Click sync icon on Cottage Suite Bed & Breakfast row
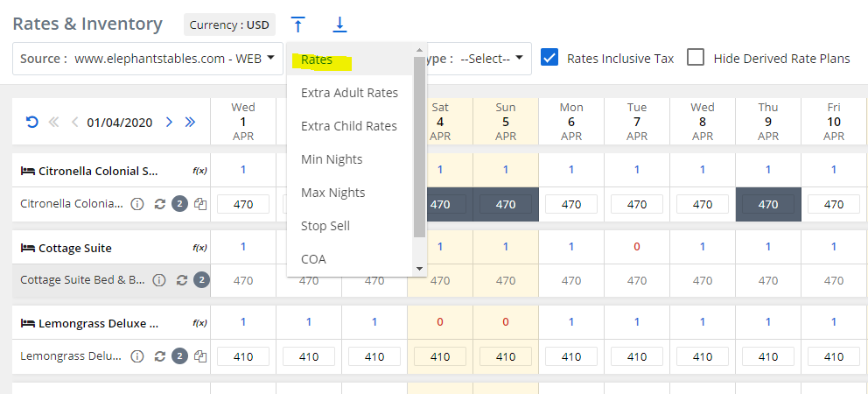This screenshot has height=394, width=868. point(182,281)
